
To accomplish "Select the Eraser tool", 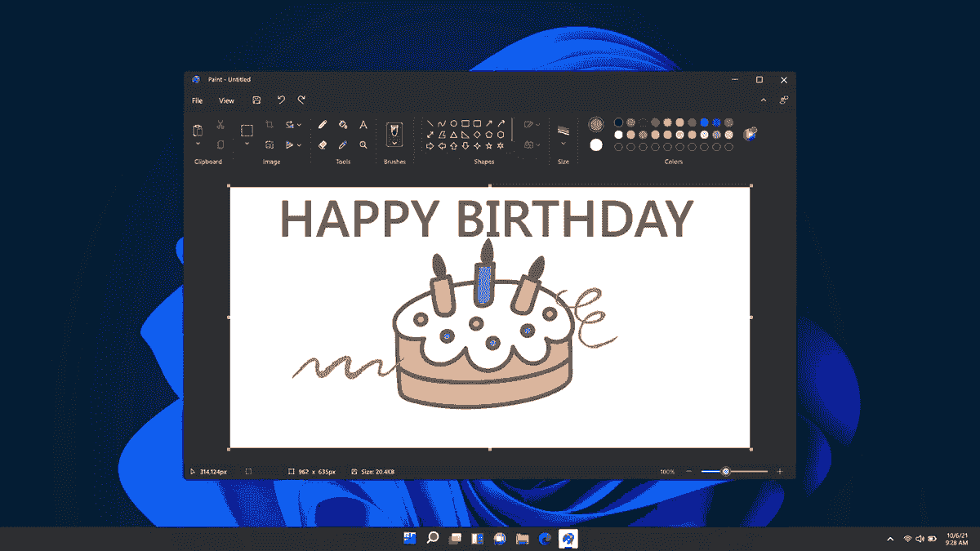I will (323, 144).
